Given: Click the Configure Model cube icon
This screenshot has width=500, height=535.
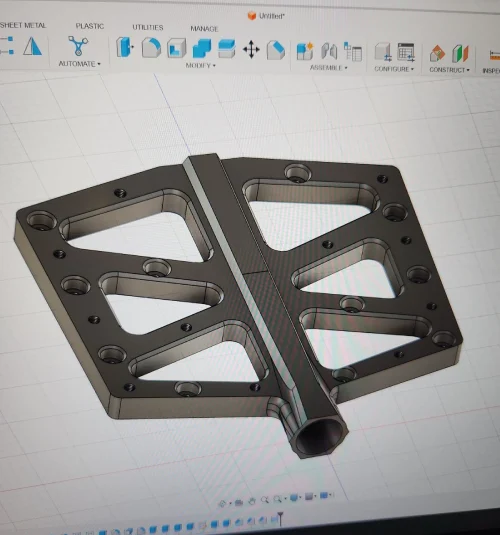Looking at the screenshot, I should (x=383, y=52).
